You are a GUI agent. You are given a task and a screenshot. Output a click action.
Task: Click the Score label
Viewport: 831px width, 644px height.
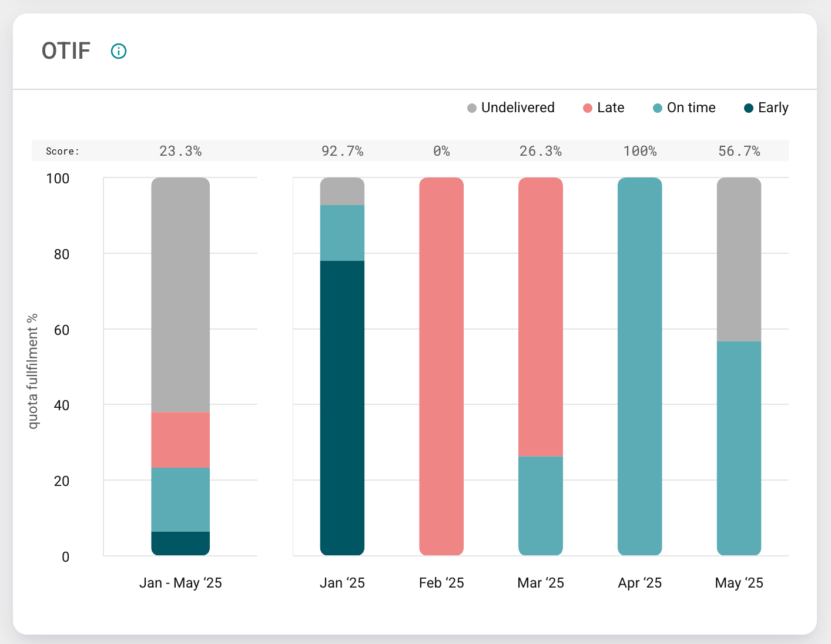tap(62, 151)
